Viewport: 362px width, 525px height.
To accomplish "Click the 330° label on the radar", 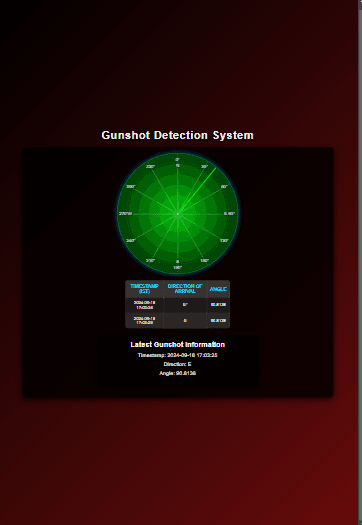I will tap(150, 166).
